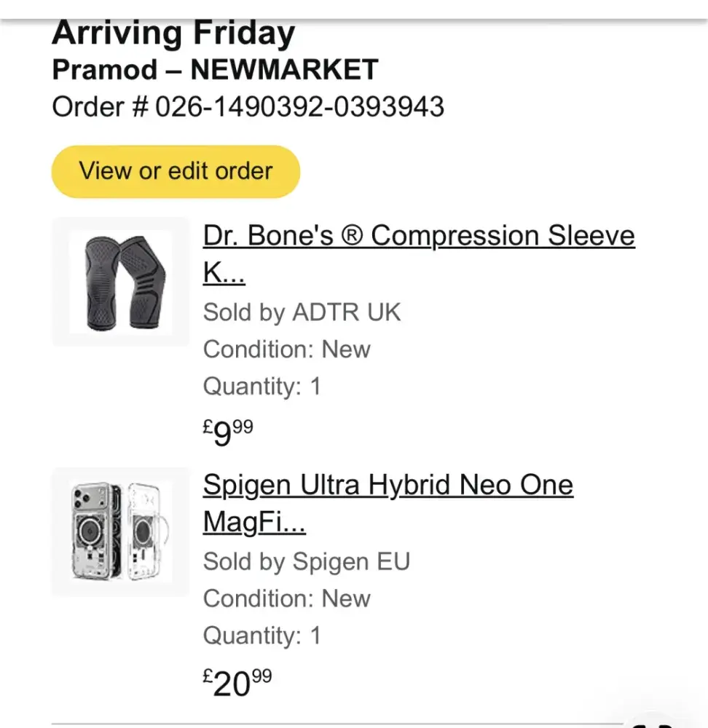Click the Spigen phone case product thumbnail
The image size is (708, 728).
coord(121,531)
